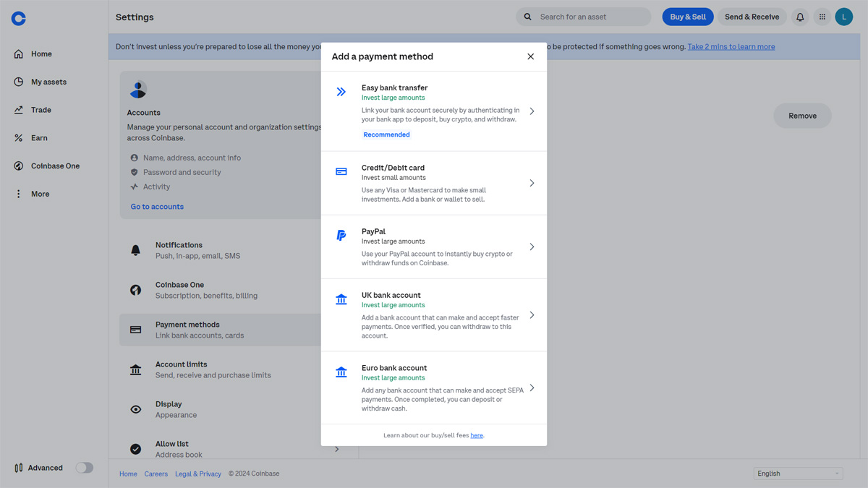Click the Recommended badge
868x488 pixels.
coord(386,134)
